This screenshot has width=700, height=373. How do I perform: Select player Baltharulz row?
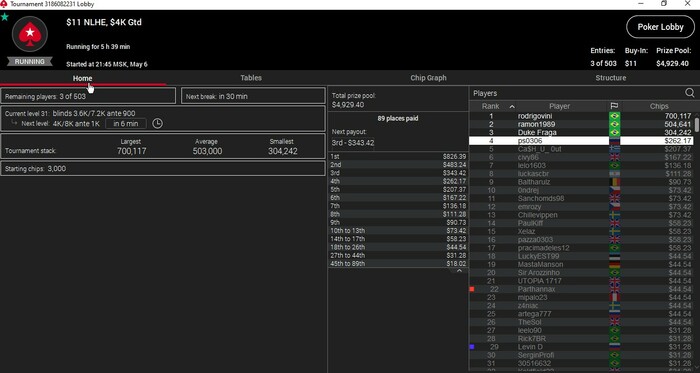[x=580, y=182]
